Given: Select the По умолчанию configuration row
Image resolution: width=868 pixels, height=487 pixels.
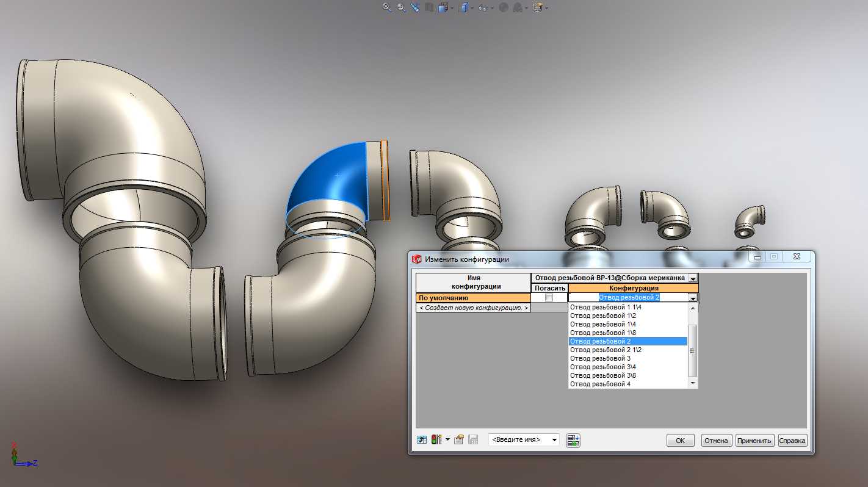Looking at the screenshot, I should click(x=473, y=298).
